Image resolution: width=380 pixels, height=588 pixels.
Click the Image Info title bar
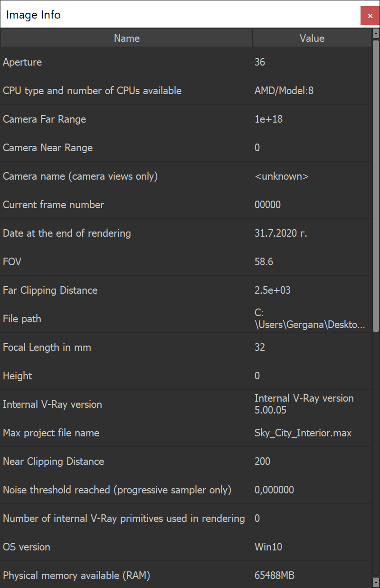[142, 14]
